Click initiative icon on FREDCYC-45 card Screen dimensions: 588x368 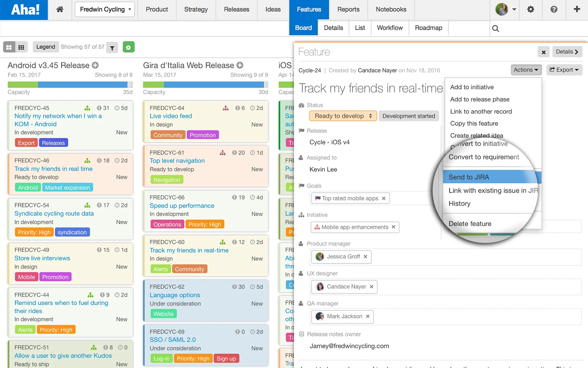tap(87, 108)
